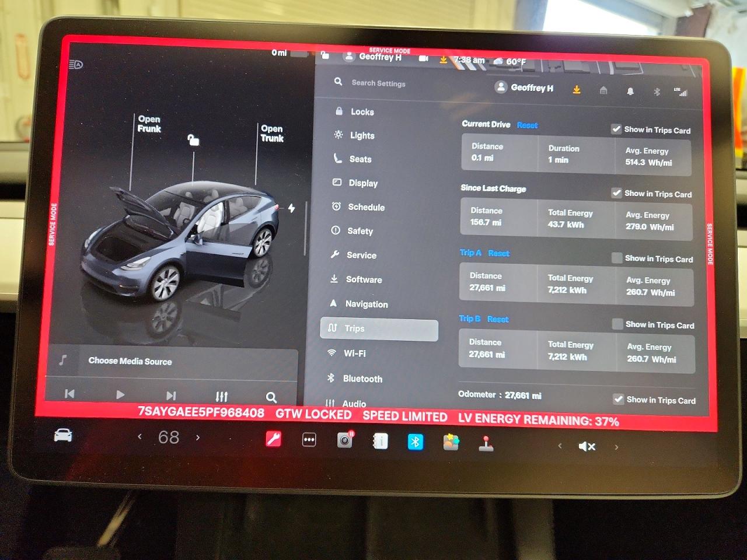Reset Trip B meter
Image resolution: width=747 pixels, height=560 pixels.
tap(498, 319)
